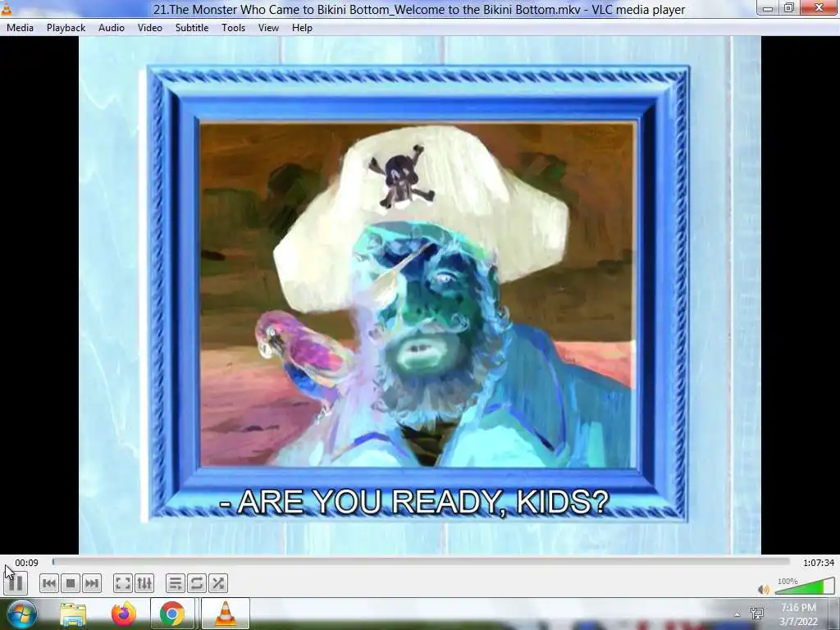Screen dimensions: 840x630
Task: Click elapsed time 00:09 label
Action: pos(26,563)
